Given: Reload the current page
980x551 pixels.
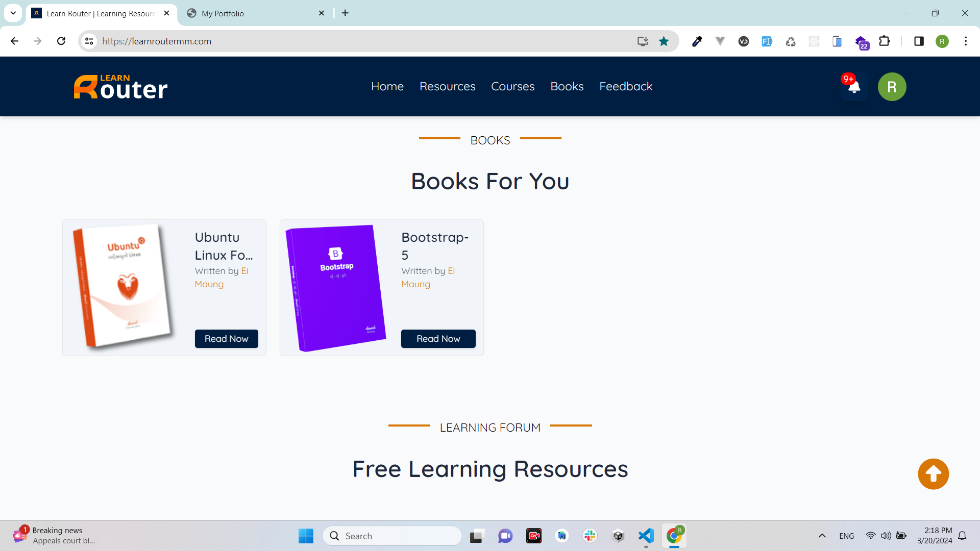Looking at the screenshot, I should pyautogui.click(x=61, y=41).
